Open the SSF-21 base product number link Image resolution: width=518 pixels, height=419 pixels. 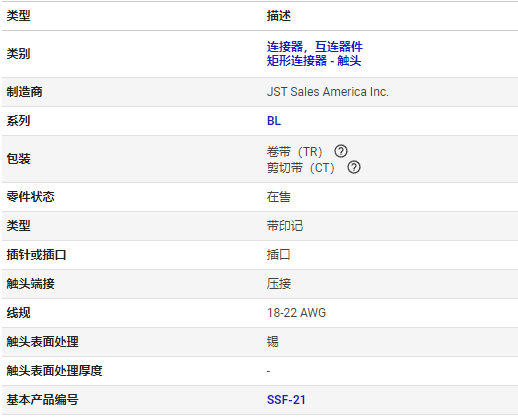[x=286, y=400]
